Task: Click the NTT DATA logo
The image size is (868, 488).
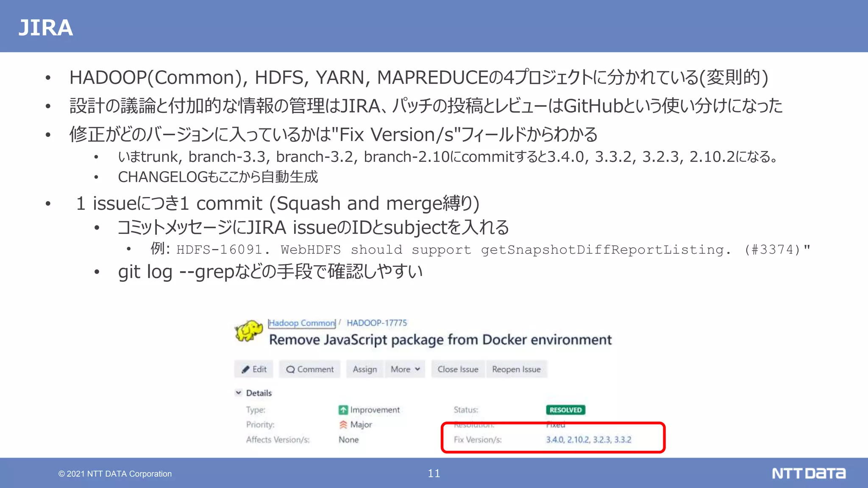Action: pos(808,473)
